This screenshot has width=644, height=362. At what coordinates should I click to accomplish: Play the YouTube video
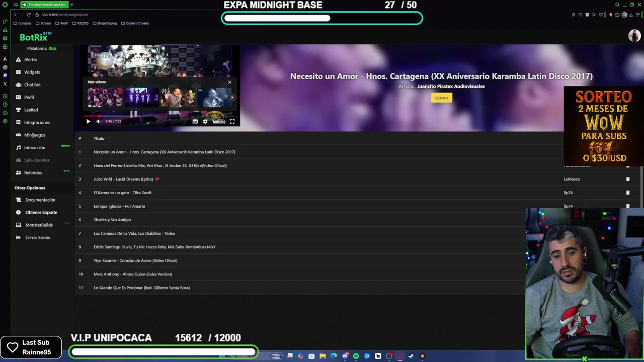pos(88,121)
